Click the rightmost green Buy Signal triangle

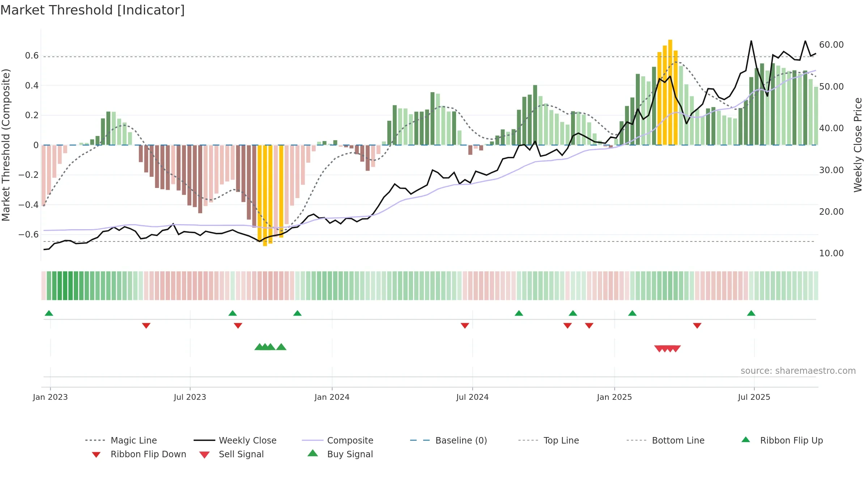(x=281, y=347)
